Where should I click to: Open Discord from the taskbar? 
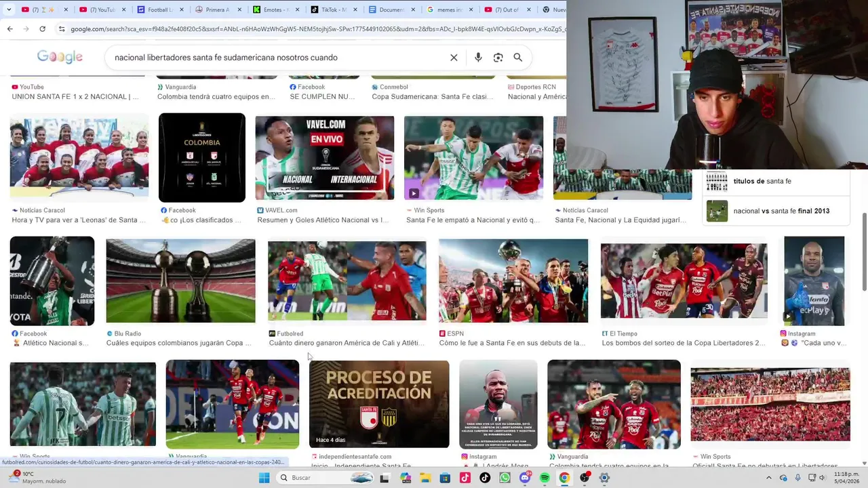(524, 478)
